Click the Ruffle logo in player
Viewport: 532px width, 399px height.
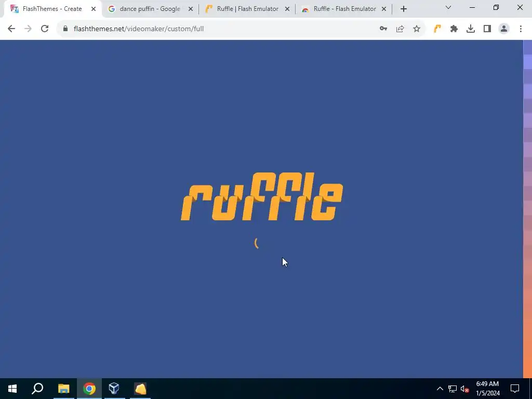262,196
